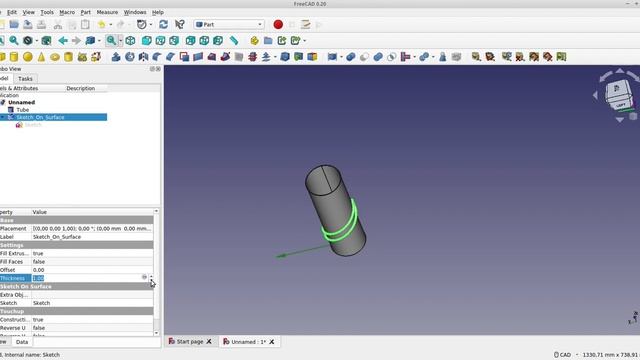Click the Chamfer tool icon
The height and width of the screenshot is (360, 640).
pyautogui.click(x=171, y=57)
